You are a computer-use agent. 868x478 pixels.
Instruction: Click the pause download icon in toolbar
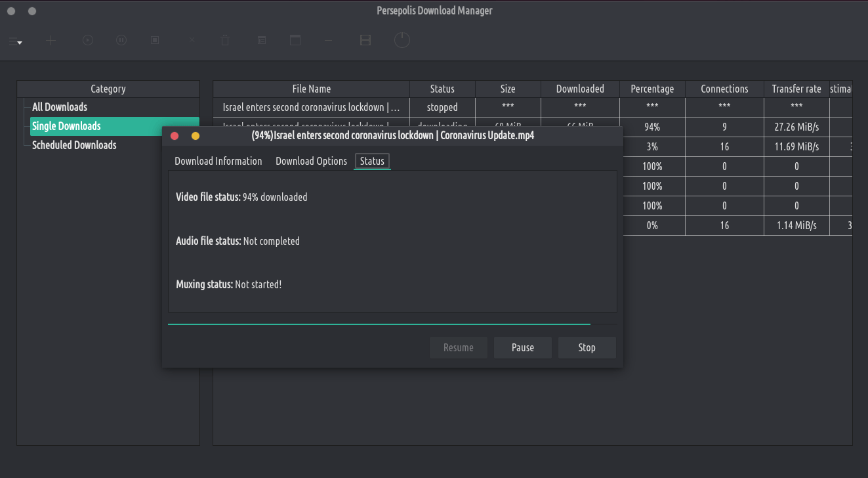pos(121,41)
